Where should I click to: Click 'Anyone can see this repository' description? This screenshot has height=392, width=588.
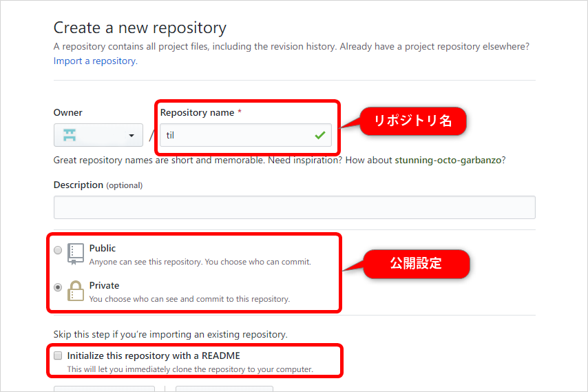(x=200, y=262)
